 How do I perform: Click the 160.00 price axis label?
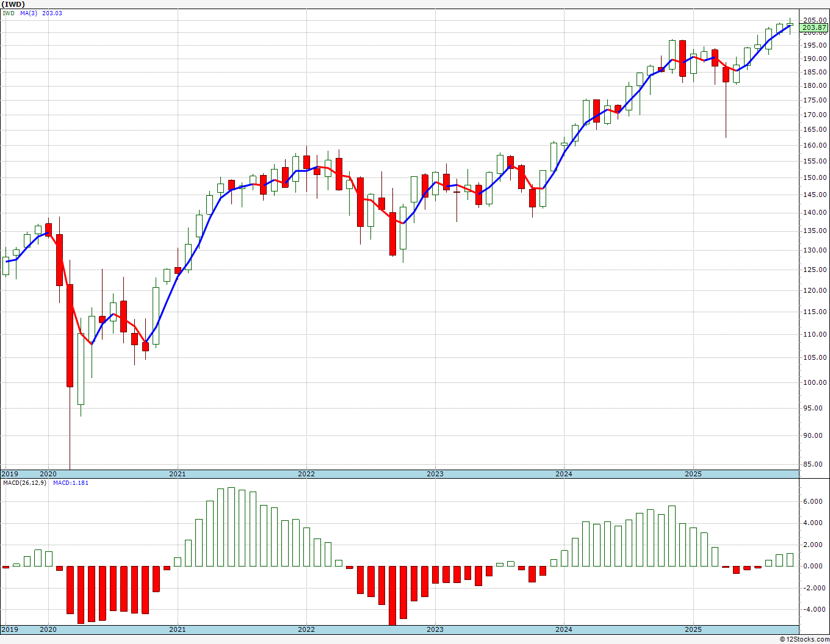pos(815,145)
